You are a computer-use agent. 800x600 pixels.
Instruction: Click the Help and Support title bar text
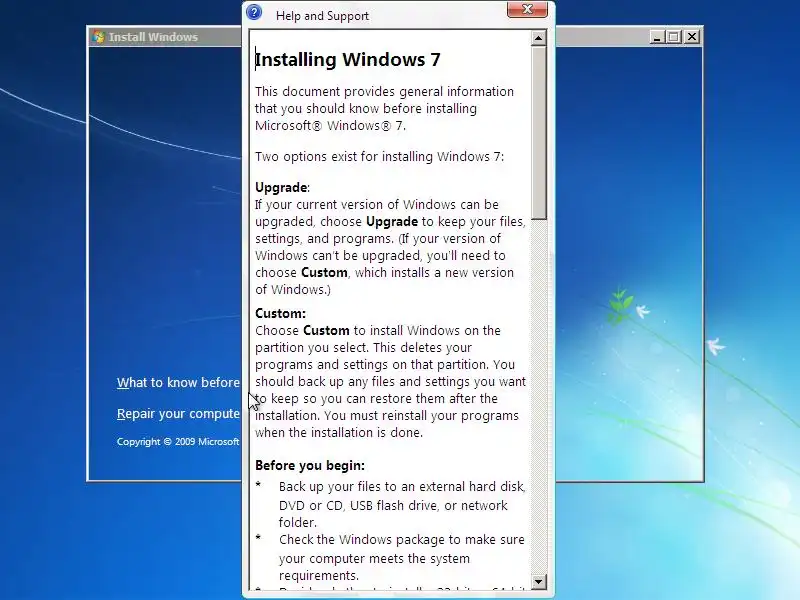322,16
